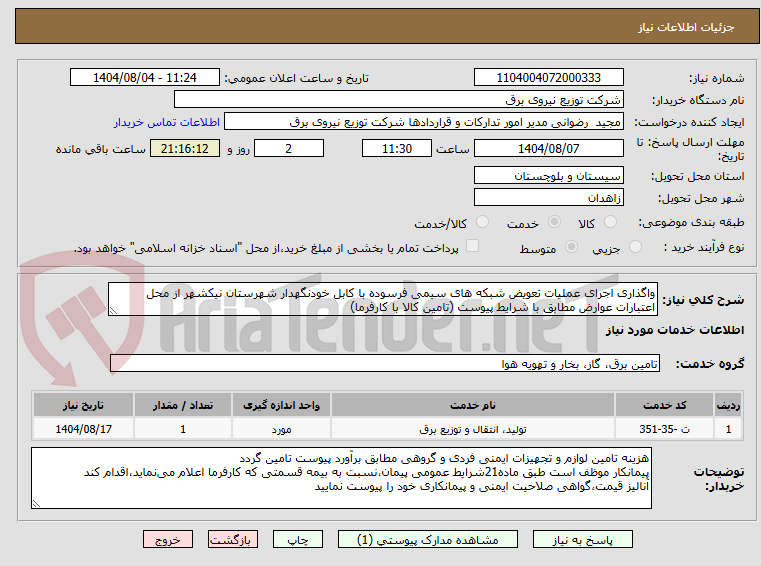Screen dimensions: 761x566
Task: Select the متوسط purchase type radio
Action: 571,247
